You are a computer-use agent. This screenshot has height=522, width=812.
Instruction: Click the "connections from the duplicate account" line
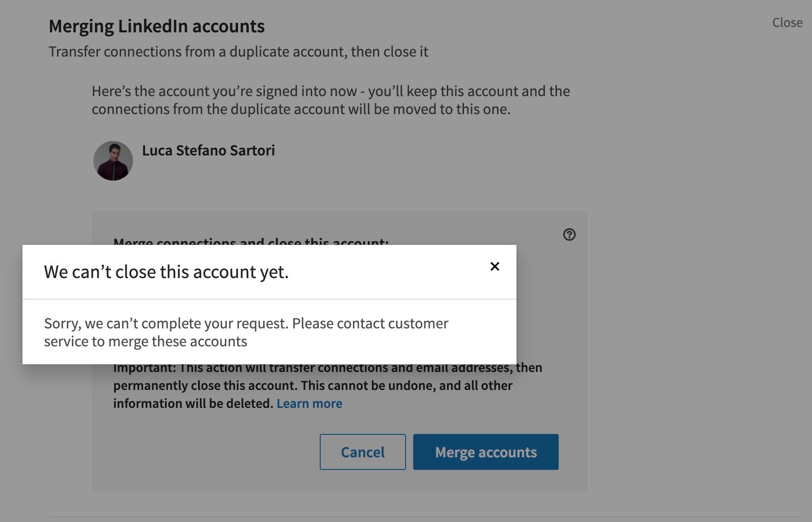click(301, 109)
